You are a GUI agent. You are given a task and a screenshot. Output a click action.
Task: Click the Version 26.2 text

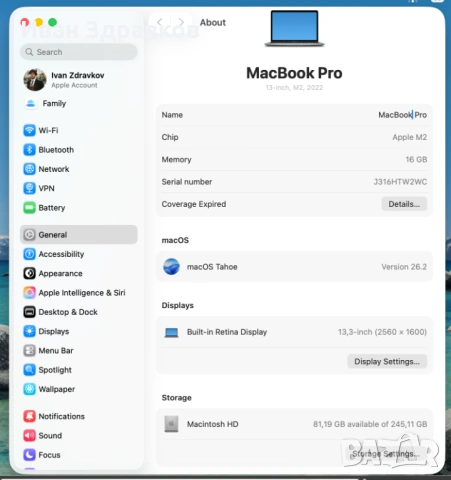click(404, 267)
